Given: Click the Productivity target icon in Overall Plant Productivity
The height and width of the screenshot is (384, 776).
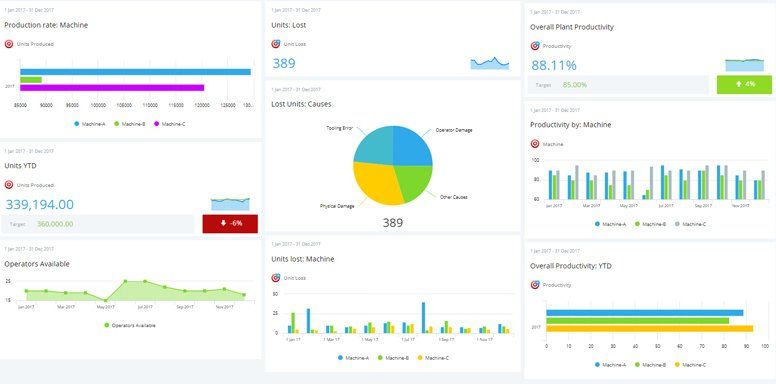Looking at the screenshot, I should (x=535, y=46).
